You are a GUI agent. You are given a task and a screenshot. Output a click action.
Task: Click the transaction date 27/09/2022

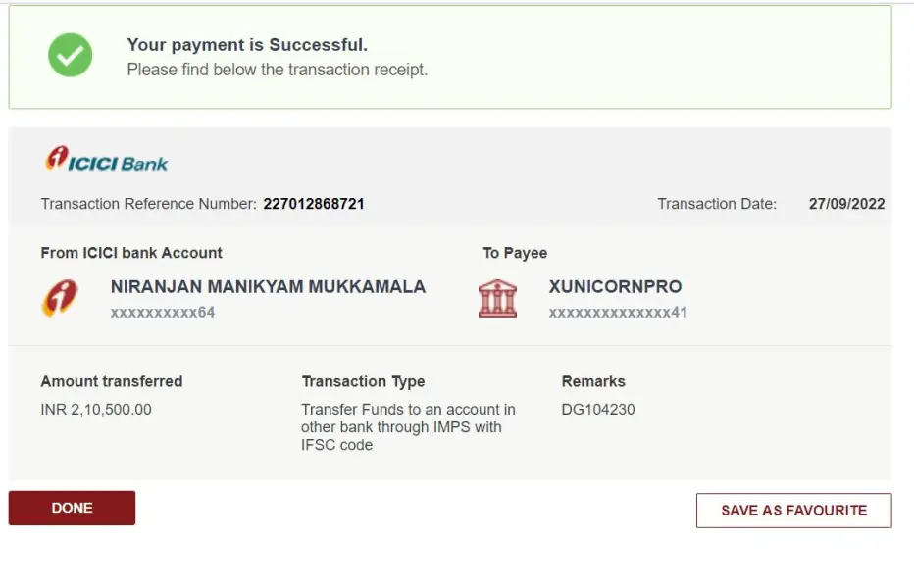[846, 204]
